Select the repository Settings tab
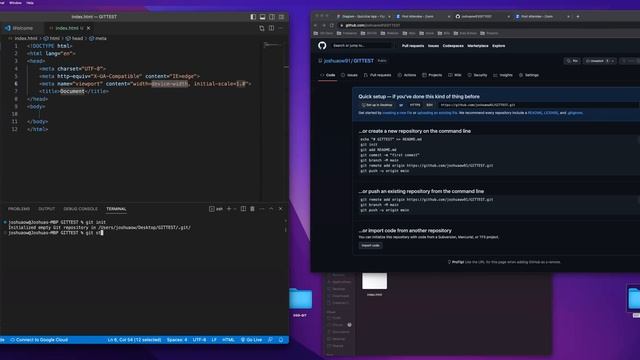Screen dimensions: 640x360 [529, 76]
